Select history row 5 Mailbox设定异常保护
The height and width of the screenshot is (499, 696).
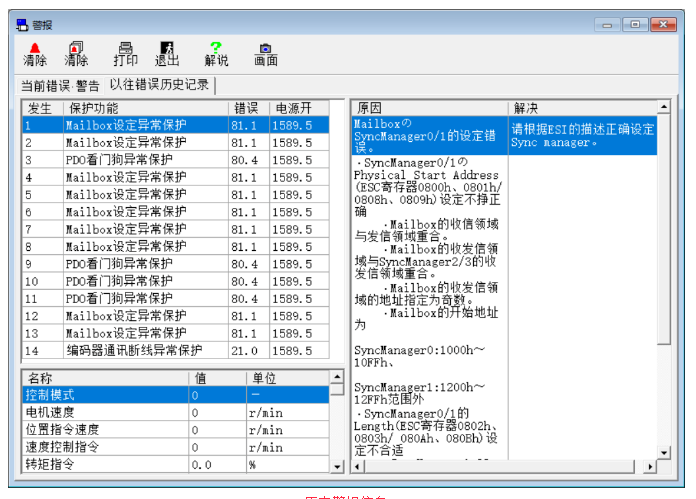[176, 194]
